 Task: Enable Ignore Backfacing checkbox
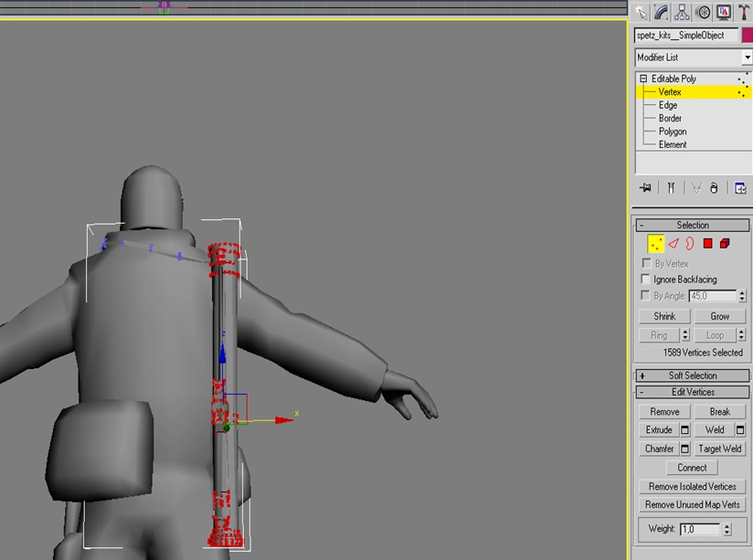click(x=646, y=279)
